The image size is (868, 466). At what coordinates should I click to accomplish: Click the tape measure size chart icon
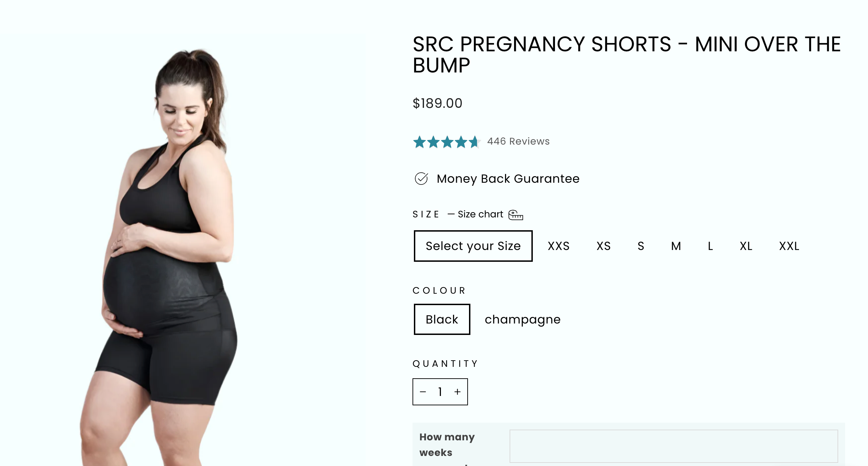pos(515,215)
